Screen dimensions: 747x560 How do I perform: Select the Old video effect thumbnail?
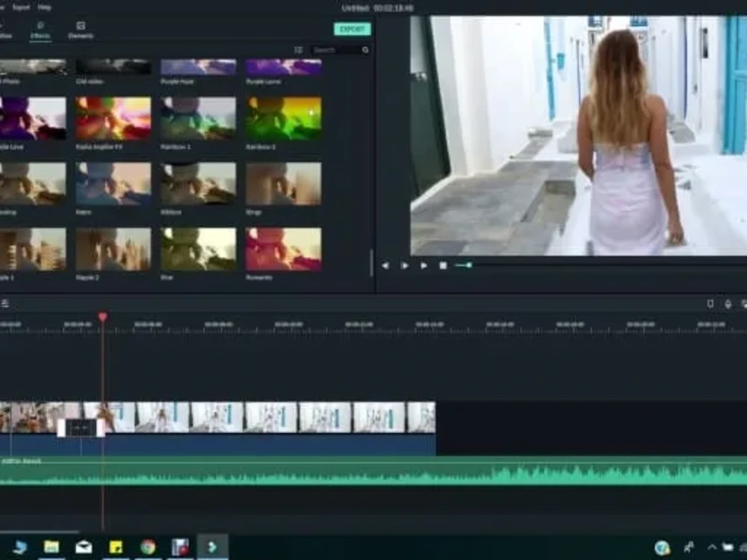point(114,66)
